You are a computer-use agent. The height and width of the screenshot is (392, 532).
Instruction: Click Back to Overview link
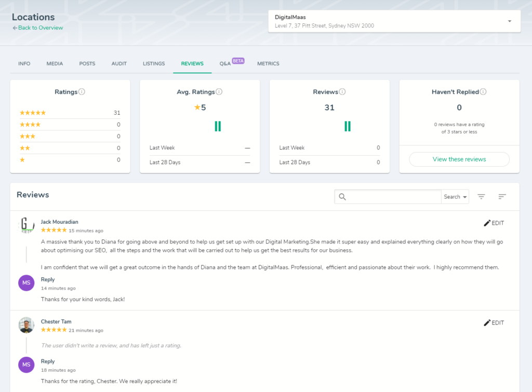[41, 28]
